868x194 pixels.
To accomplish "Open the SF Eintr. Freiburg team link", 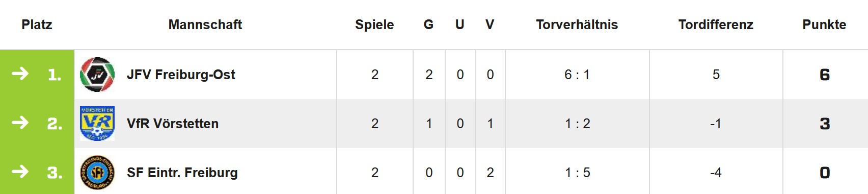I will tap(182, 173).
